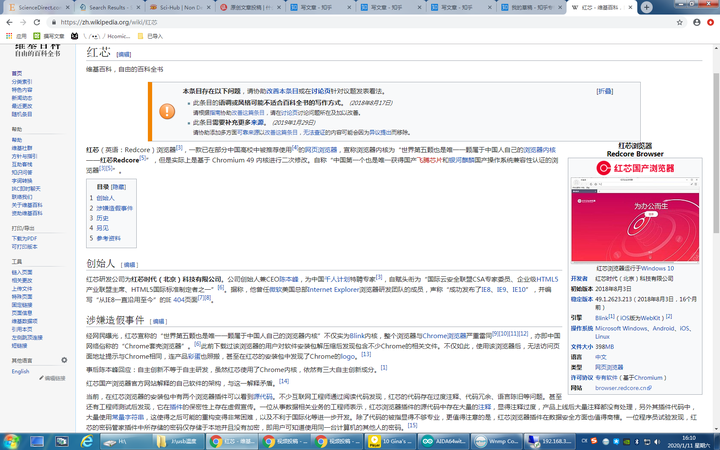Open the Apps grid bookmark icon

(9, 36)
